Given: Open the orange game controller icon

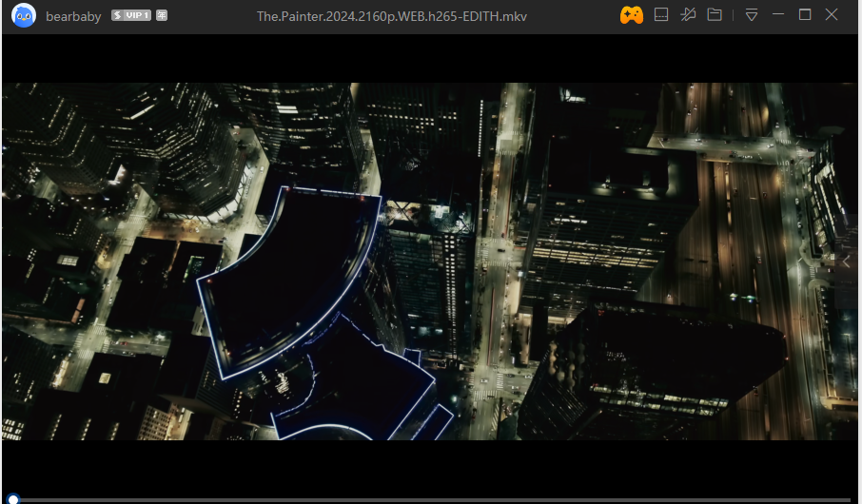Looking at the screenshot, I should pos(632,15).
